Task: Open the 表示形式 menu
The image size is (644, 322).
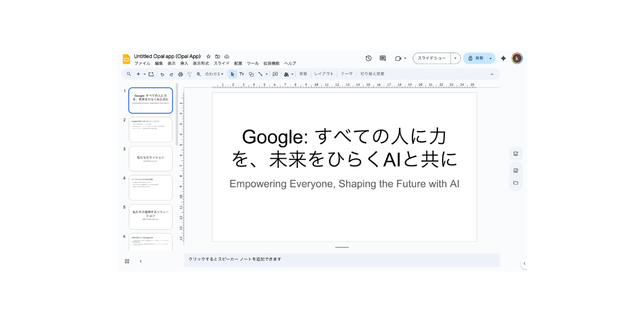Action: pyautogui.click(x=201, y=63)
